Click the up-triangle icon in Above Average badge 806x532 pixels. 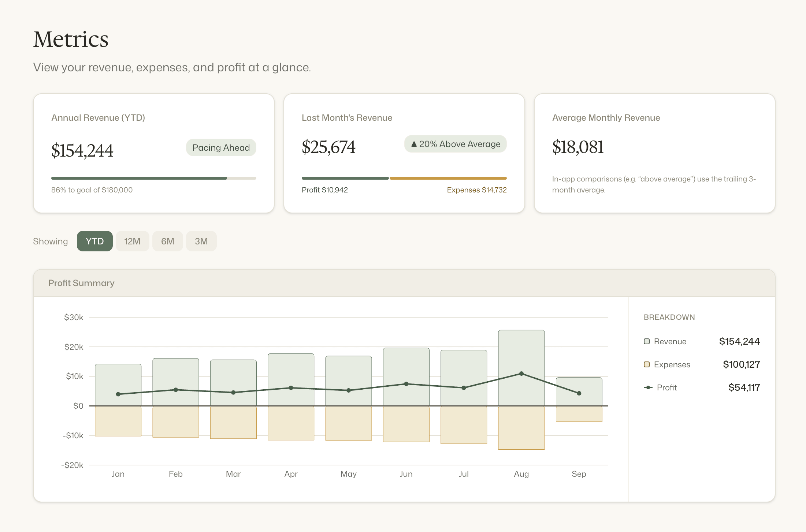[x=414, y=144]
